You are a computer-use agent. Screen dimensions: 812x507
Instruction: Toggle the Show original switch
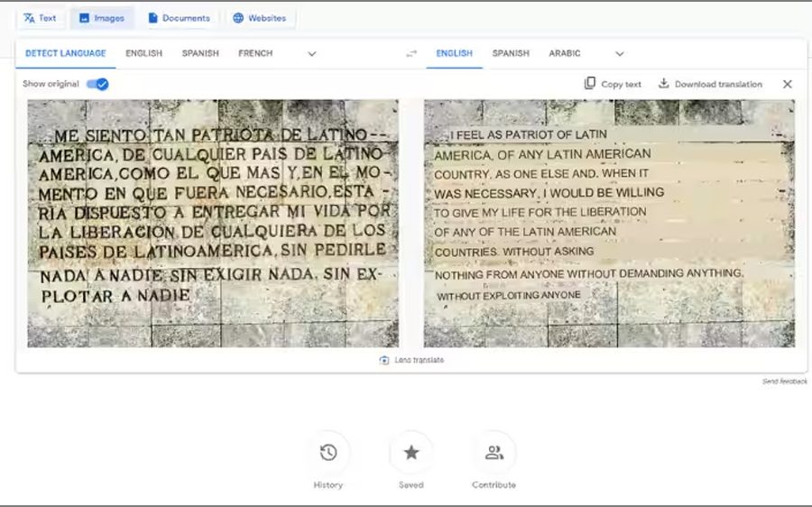click(x=97, y=84)
